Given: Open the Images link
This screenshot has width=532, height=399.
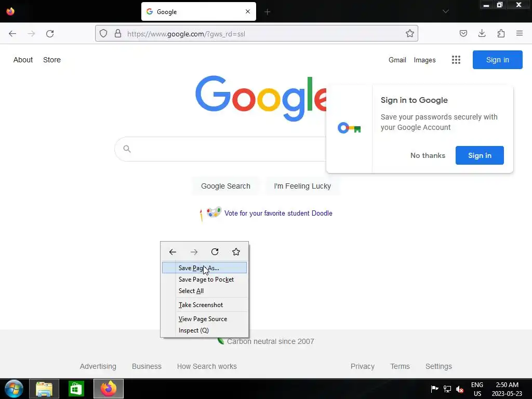Looking at the screenshot, I should click(x=424, y=60).
